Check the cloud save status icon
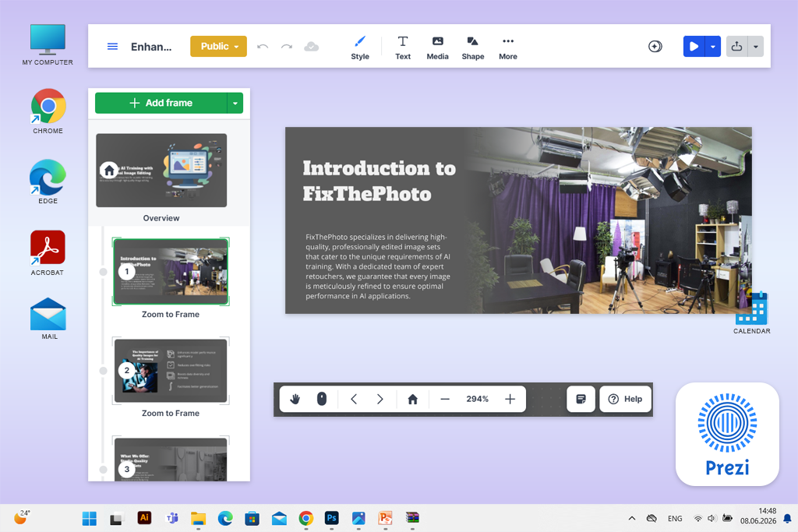The image size is (798, 532). (x=312, y=47)
